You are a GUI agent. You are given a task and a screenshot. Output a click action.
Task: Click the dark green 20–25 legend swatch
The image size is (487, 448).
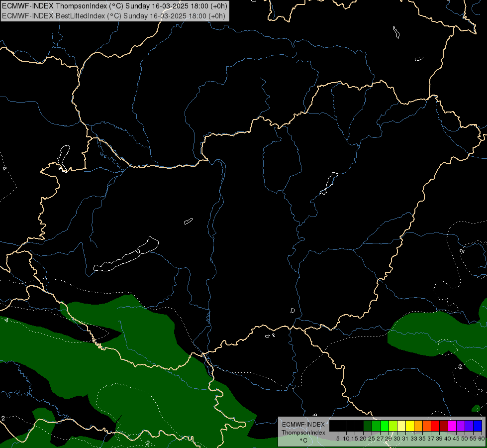368,426
